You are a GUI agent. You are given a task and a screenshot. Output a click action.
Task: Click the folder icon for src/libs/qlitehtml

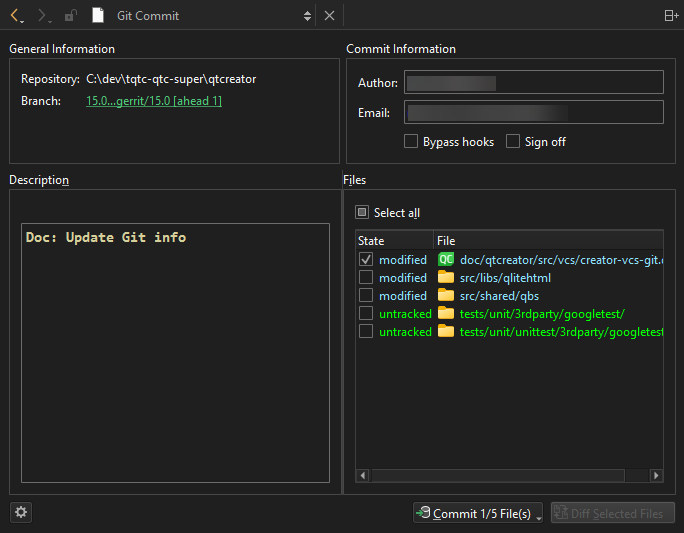point(446,278)
